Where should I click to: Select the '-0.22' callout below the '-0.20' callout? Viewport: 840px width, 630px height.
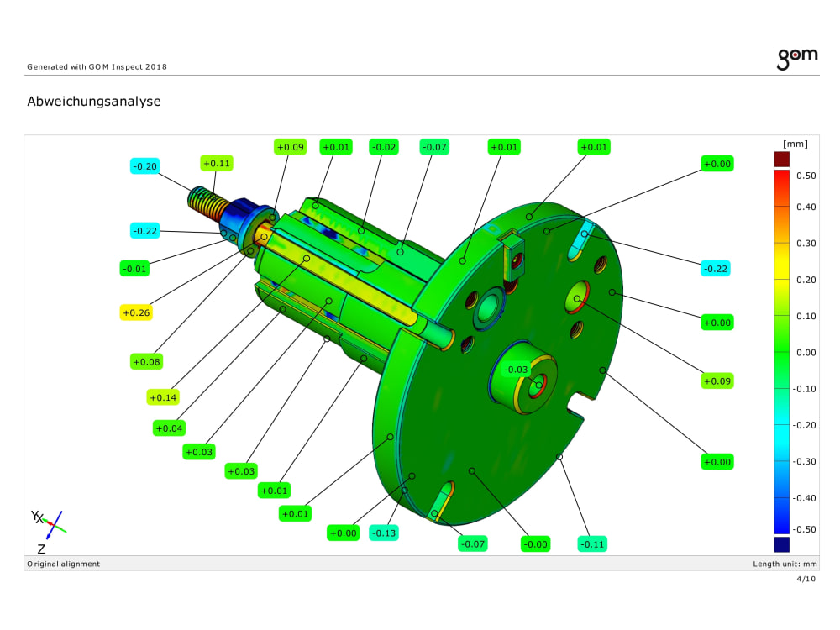click(144, 231)
